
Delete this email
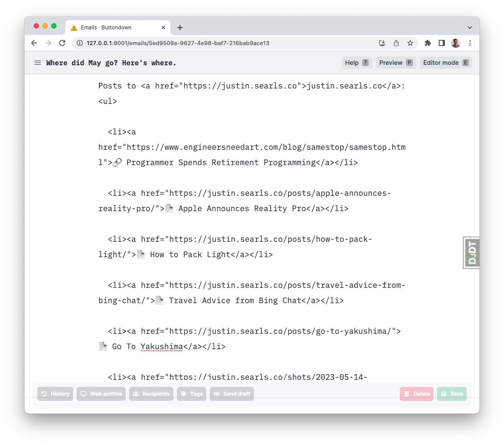pos(416,394)
